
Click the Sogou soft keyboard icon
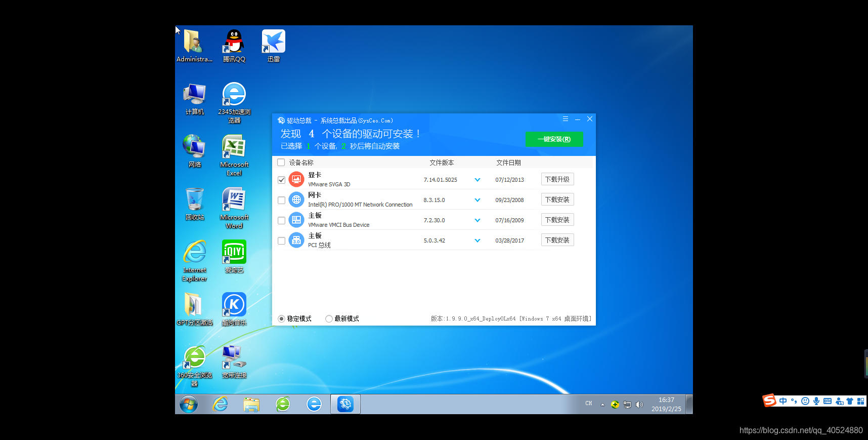[x=828, y=401]
